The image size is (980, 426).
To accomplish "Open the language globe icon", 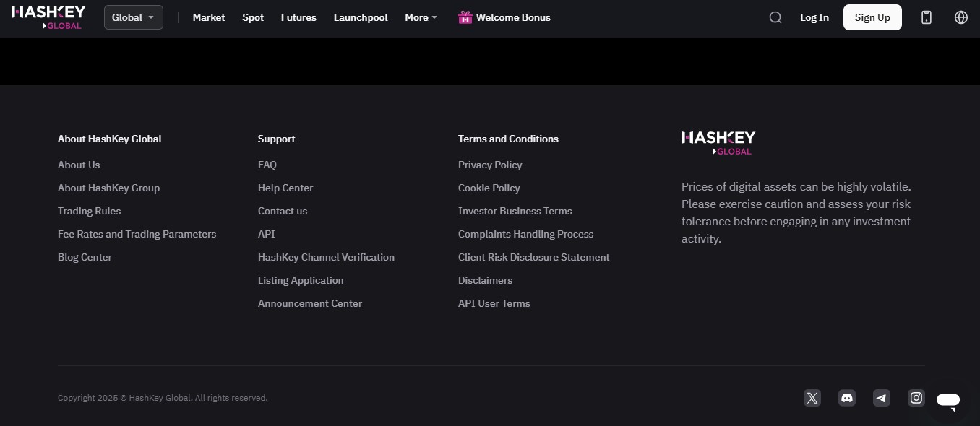I will coord(961,17).
